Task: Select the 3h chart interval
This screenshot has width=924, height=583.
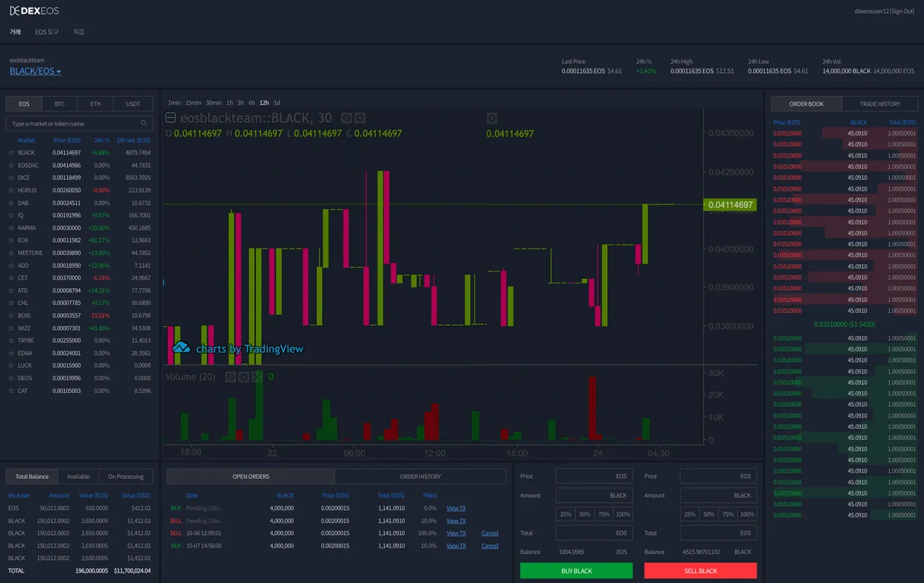Action: (x=241, y=103)
